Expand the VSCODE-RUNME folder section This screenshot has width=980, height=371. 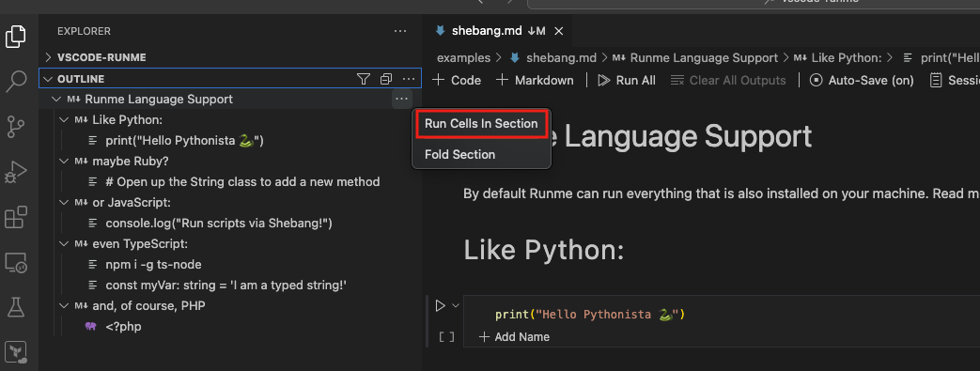pos(48,57)
